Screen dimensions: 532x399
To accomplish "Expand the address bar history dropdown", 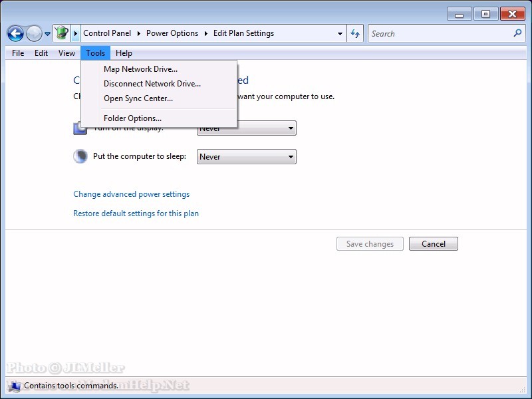I will click(x=340, y=33).
